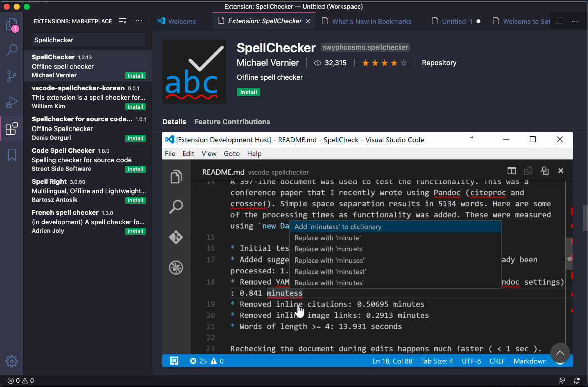Open the Source Control view

(11, 75)
